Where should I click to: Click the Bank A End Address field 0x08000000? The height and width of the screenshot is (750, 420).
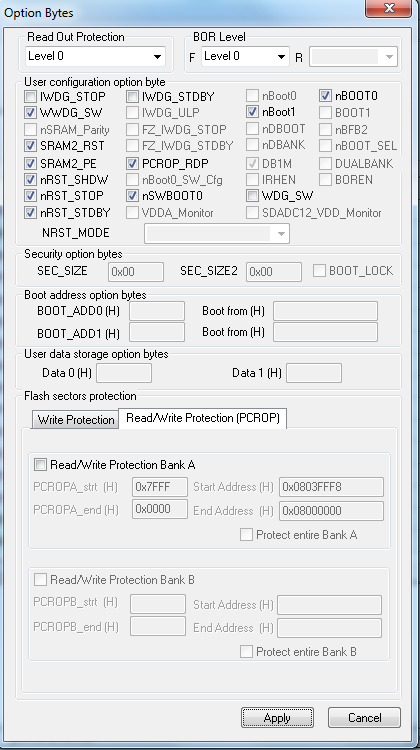pyautogui.click(x=332, y=511)
